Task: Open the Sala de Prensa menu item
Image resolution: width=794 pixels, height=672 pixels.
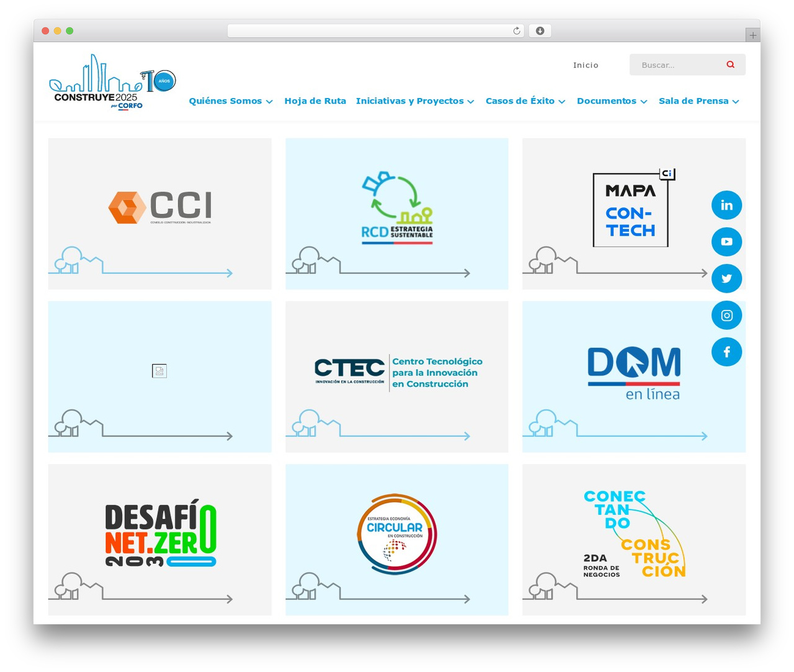Action: click(694, 101)
